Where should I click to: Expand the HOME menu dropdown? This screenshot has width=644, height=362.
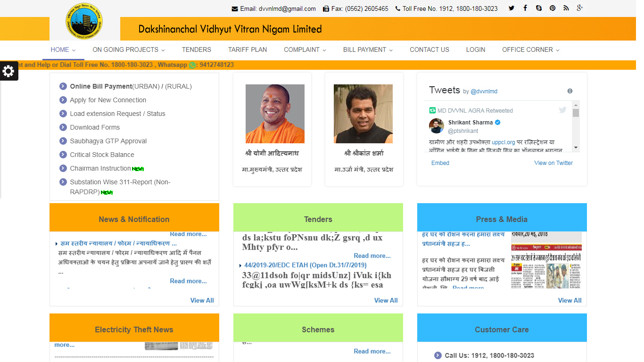click(63, 49)
